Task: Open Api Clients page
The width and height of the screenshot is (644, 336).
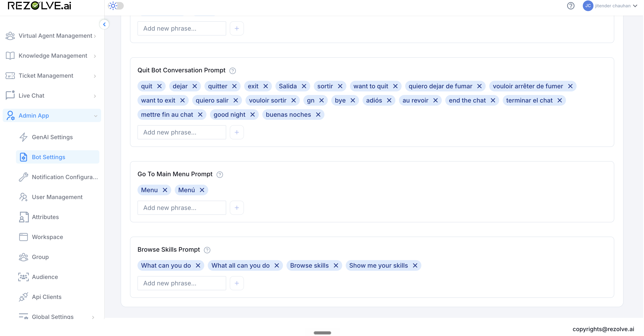Action: (x=57, y=297)
